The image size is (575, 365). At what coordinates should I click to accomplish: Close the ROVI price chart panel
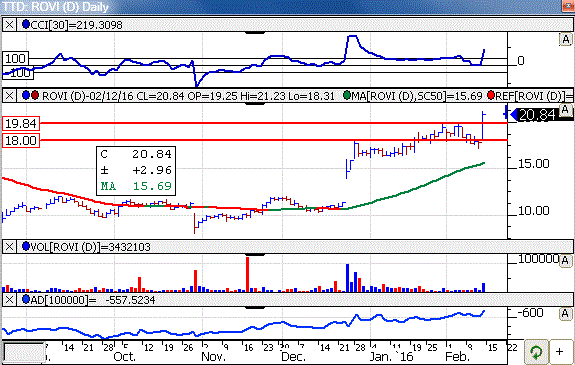click(10, 96)
